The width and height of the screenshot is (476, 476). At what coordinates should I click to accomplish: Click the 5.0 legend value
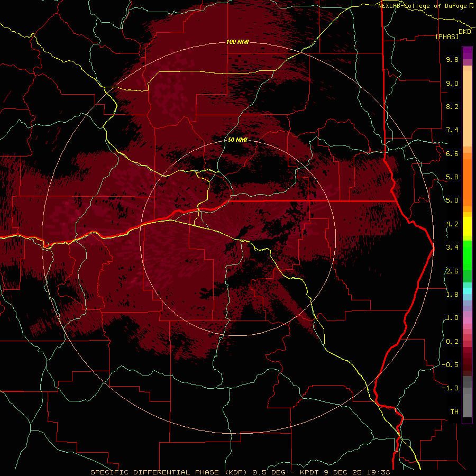pyautogui.click(x=452, y=200)
